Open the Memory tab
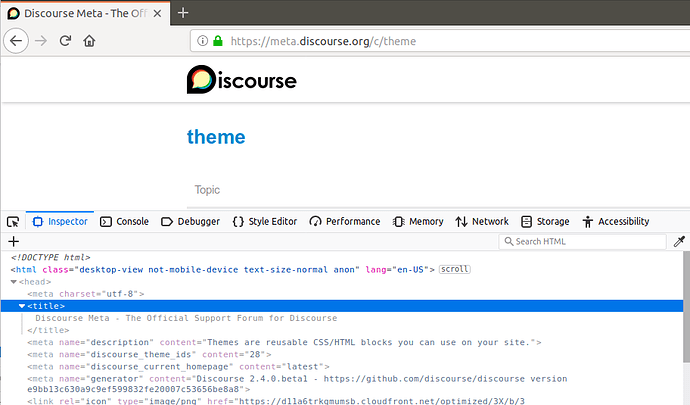Viewport: 690px width, 405px height. coord(418,221)
